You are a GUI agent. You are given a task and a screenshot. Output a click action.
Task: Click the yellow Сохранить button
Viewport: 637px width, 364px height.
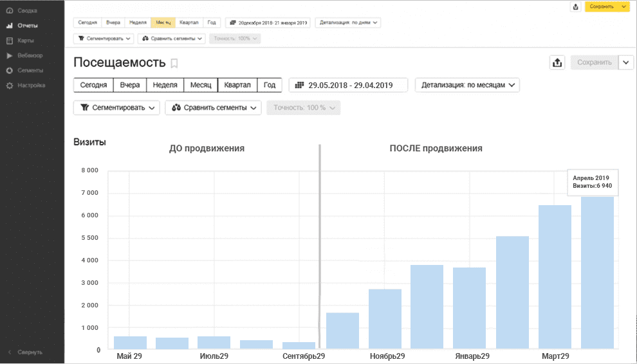(603, 6)
